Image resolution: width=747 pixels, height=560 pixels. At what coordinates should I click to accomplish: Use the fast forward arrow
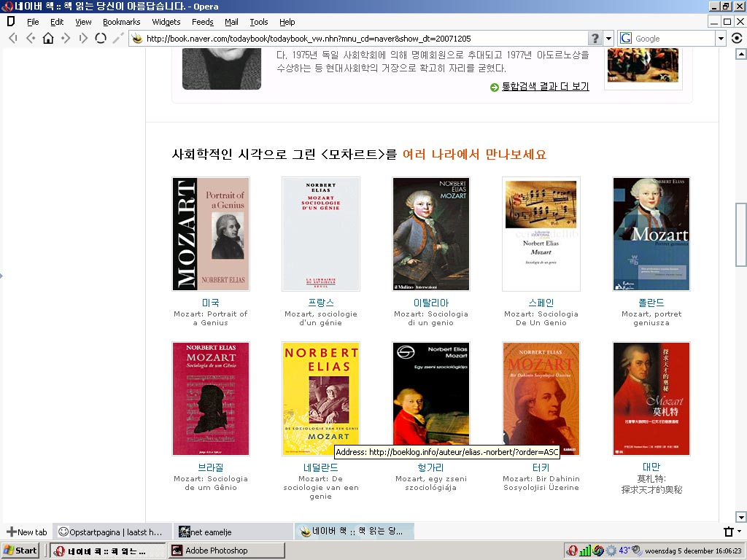pyautogui.click(x=83, y=38)
